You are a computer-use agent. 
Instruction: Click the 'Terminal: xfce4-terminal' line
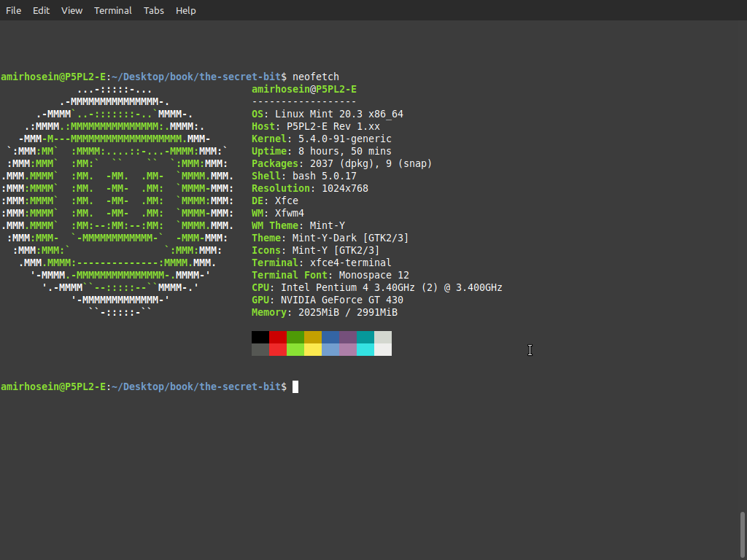click(x=322, y=262)
